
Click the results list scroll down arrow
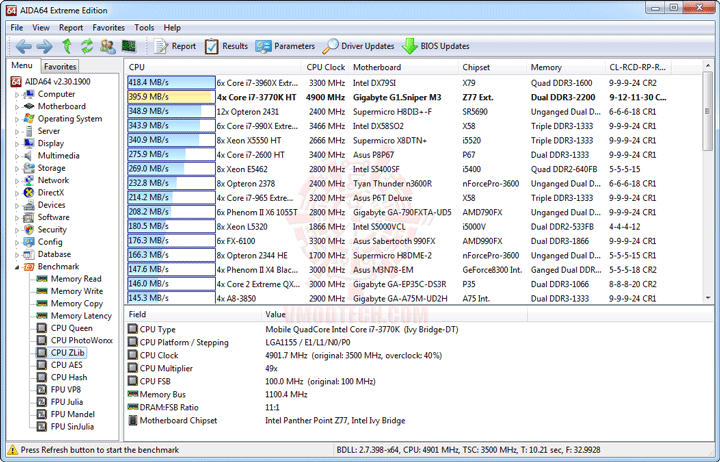pyautogui.click(x=708, y=298)
